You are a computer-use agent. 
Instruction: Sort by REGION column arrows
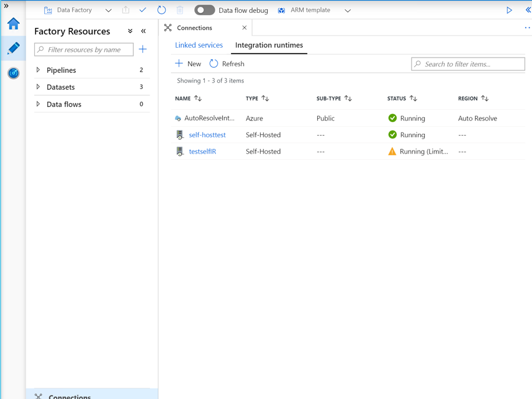tap(485, 98)
